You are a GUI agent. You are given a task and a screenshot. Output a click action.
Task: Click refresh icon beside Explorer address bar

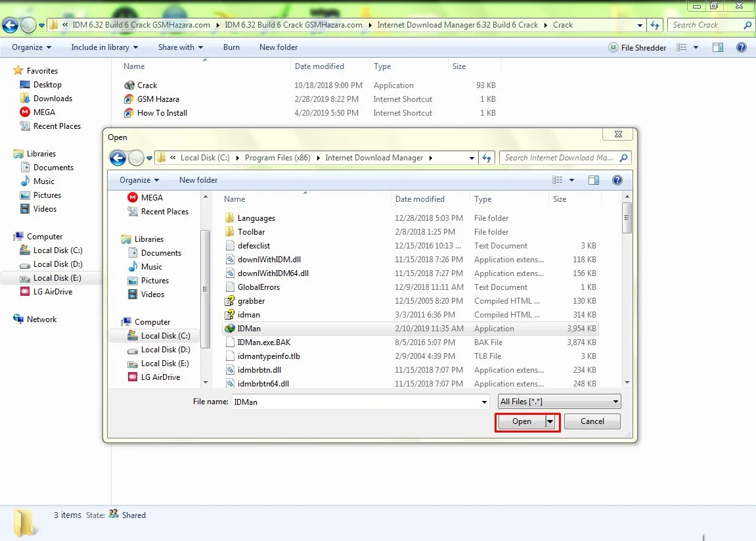coord(655,25)
